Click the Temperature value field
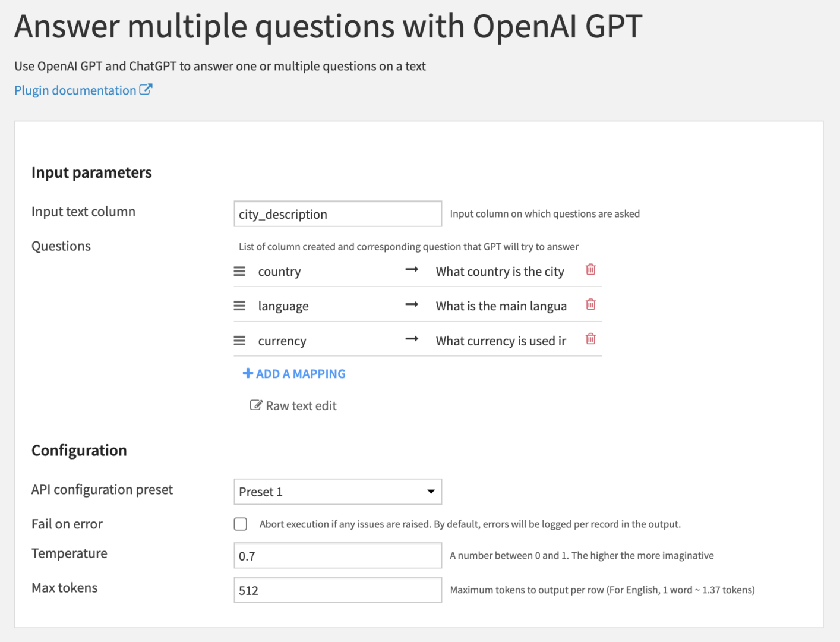840x642 pixels. coord(337,555)
